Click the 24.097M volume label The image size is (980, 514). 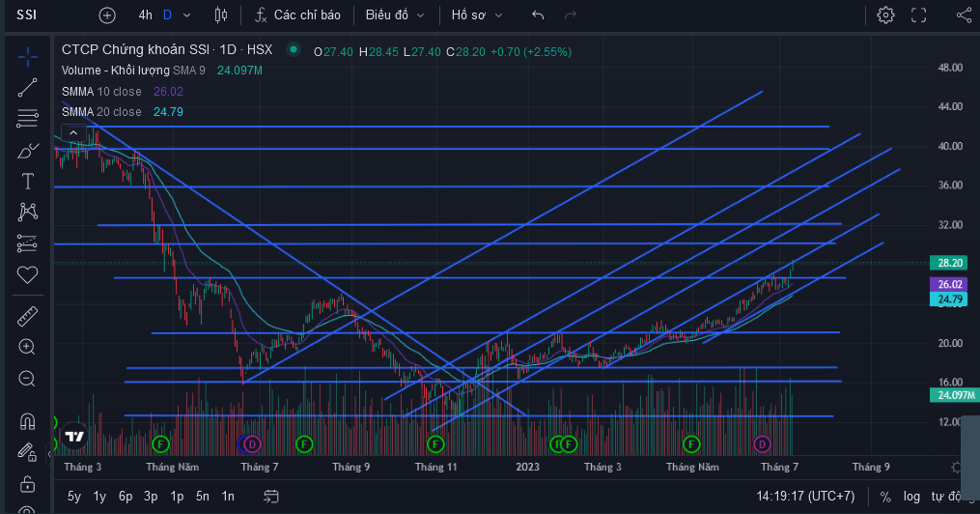pos(954,395)
